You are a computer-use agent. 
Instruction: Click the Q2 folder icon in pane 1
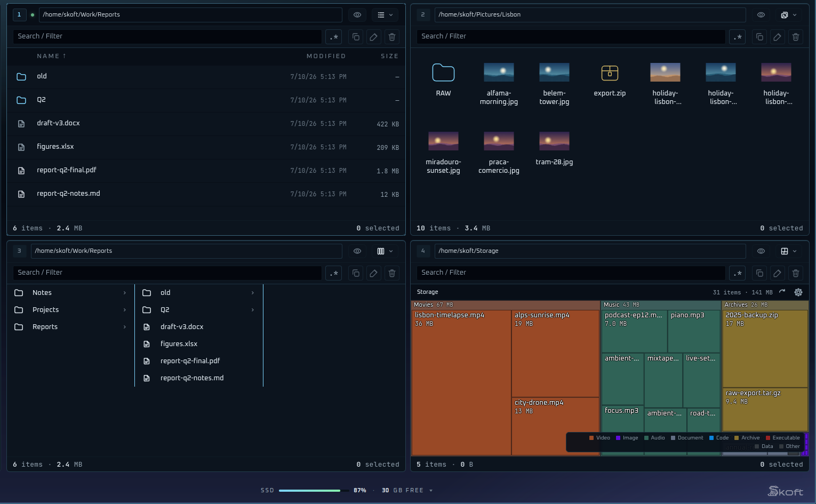point(21,100)
